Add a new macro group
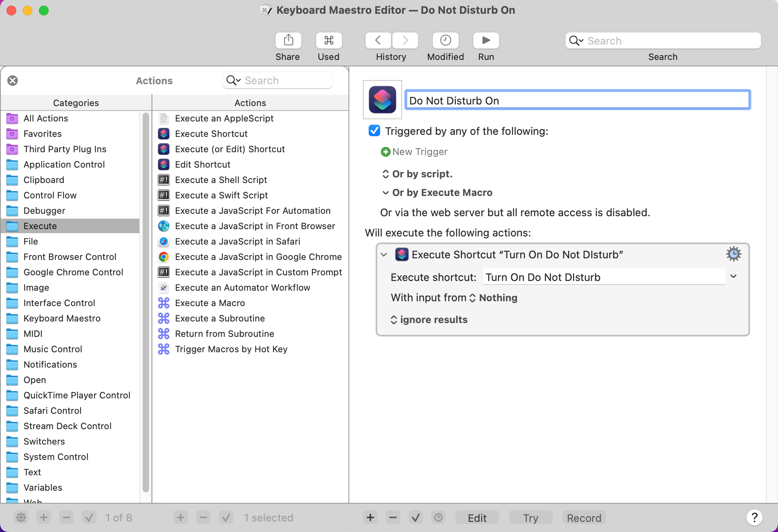The image size is (778, 532). [44, 517]
